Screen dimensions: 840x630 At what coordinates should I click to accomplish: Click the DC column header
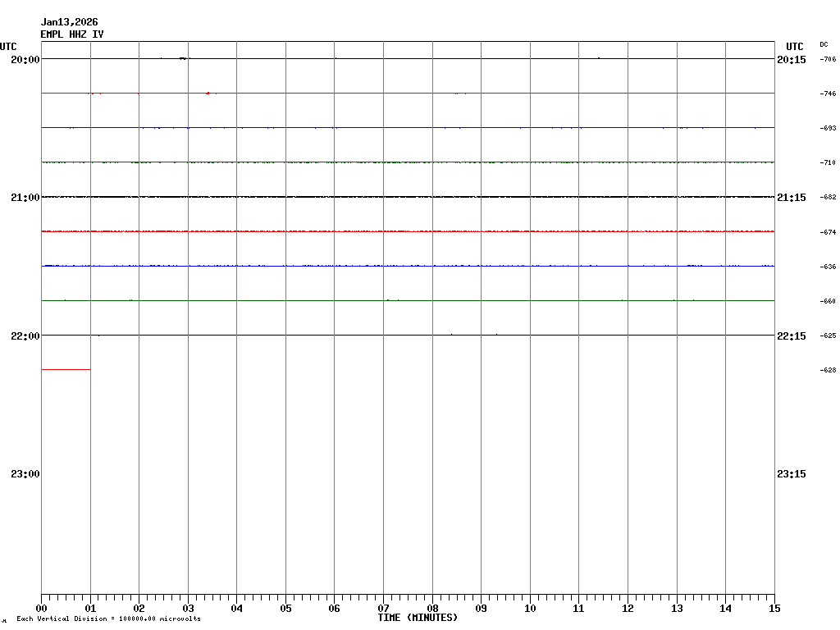tap(824, 44)
